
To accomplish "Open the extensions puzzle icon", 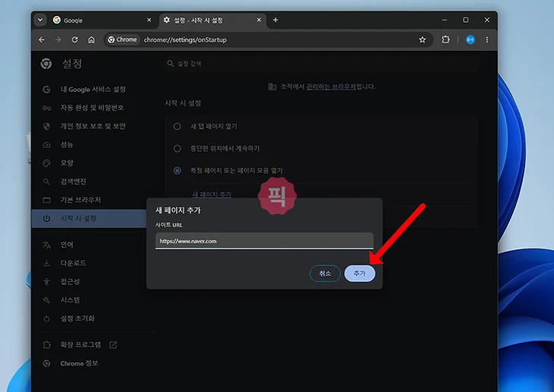I will coord(445,39).
